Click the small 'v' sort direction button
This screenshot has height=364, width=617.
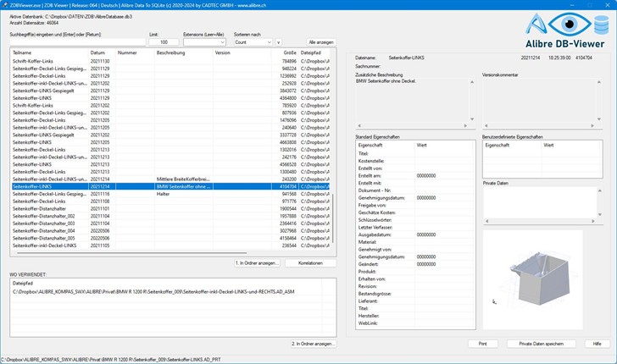(278, 42)
